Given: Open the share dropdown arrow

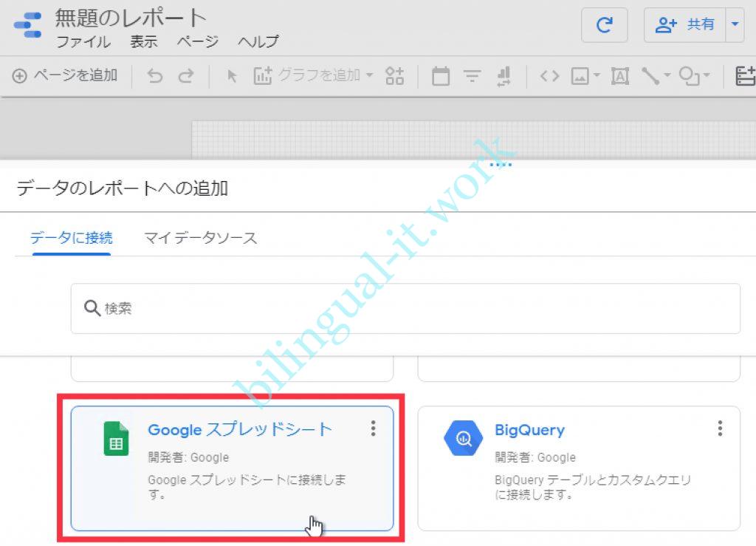Looking at the screenshot, I should point(734,25).
